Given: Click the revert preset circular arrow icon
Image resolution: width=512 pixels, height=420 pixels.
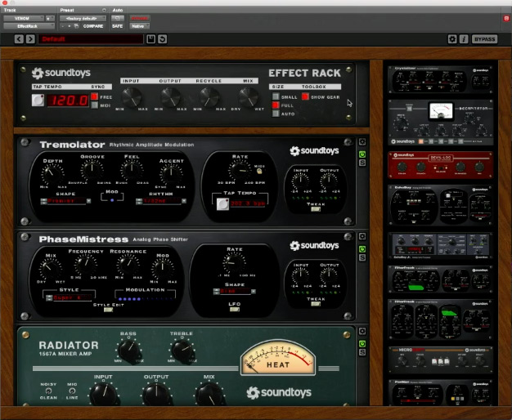Looking at the screenshot, I should coord(162,39).
